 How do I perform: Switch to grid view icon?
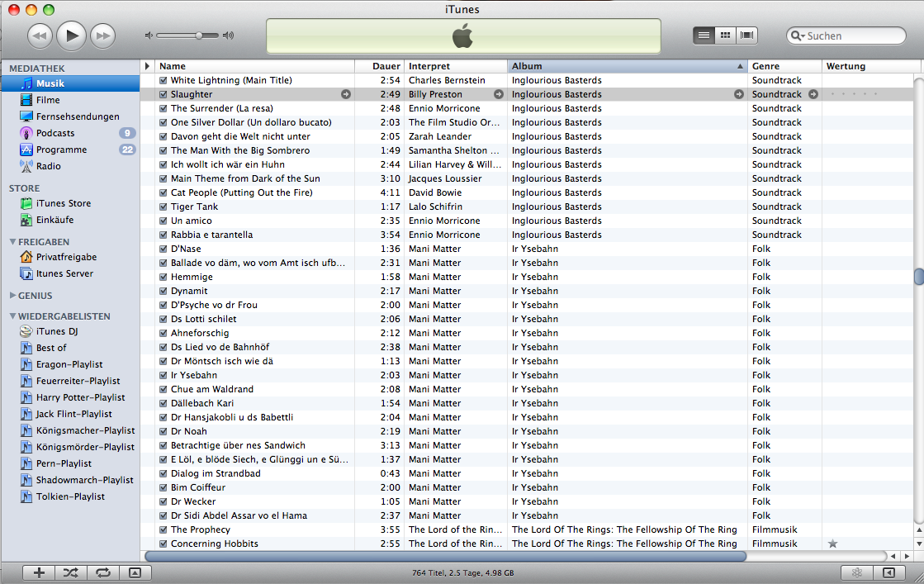click(x=726, y=36)
